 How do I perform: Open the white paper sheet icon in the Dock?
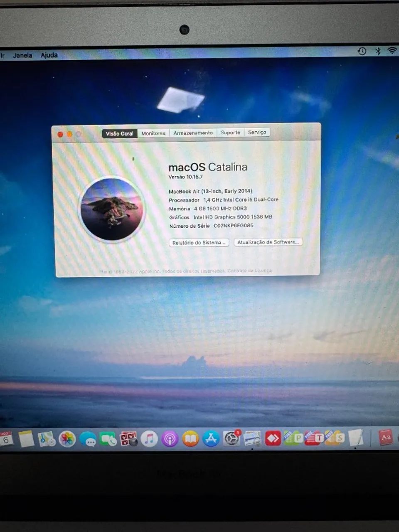pos(356,437)
